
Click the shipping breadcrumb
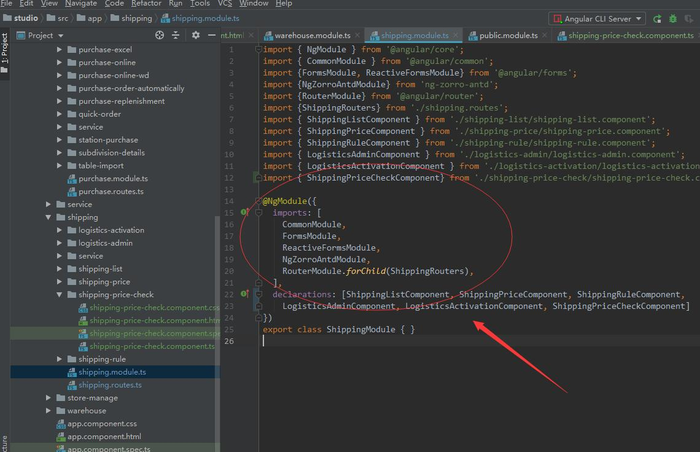[131, 18]
